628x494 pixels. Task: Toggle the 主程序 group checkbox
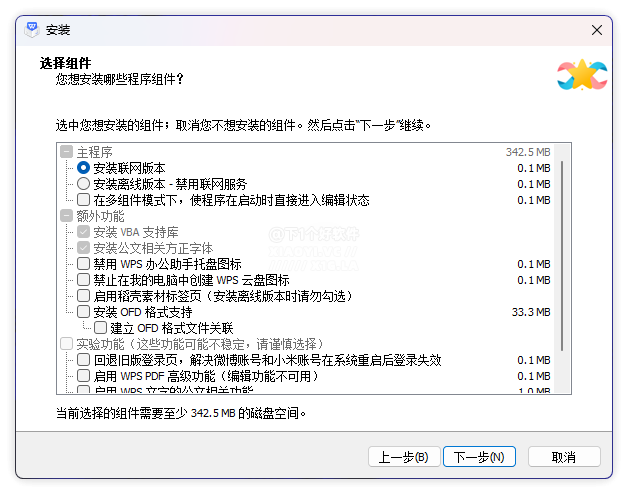point(66,152)
